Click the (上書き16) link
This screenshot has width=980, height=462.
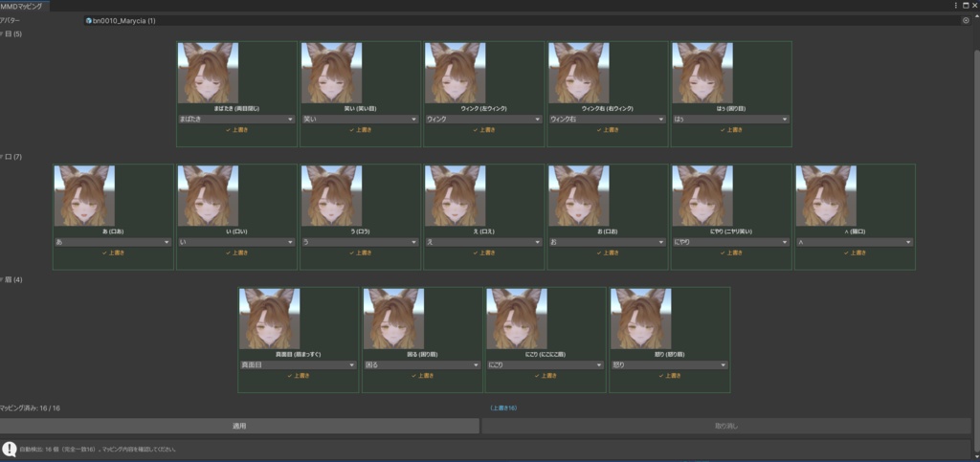503,407
